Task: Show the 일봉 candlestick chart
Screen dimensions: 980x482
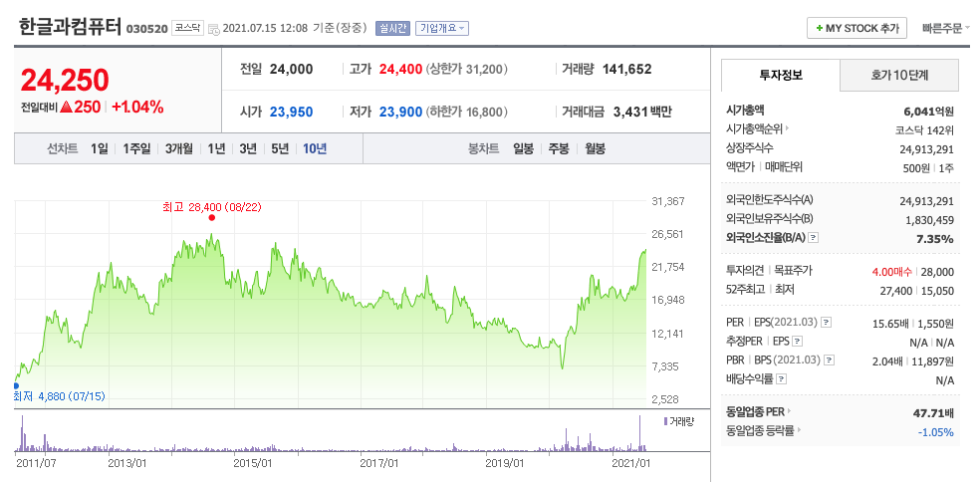Action: tap(523, 148)
